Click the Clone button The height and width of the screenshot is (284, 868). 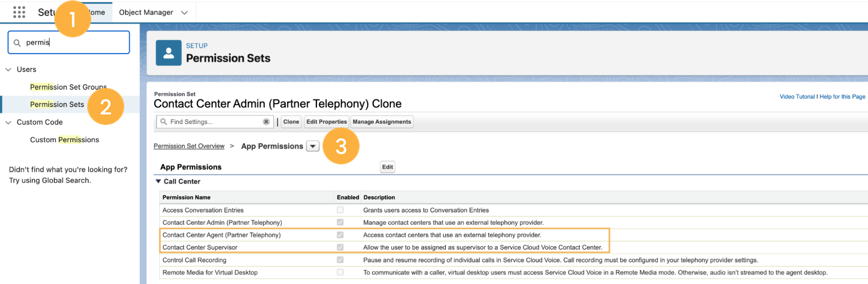[x=291, y=122]
